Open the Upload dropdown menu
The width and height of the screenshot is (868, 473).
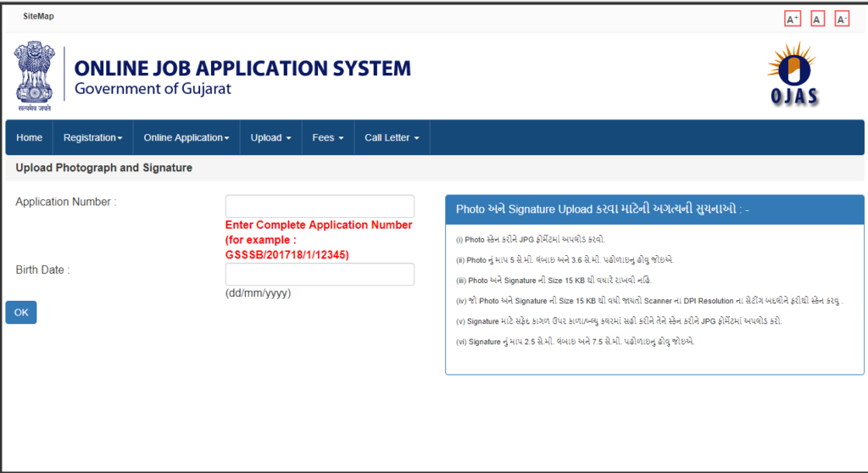[x=270, y=137]
